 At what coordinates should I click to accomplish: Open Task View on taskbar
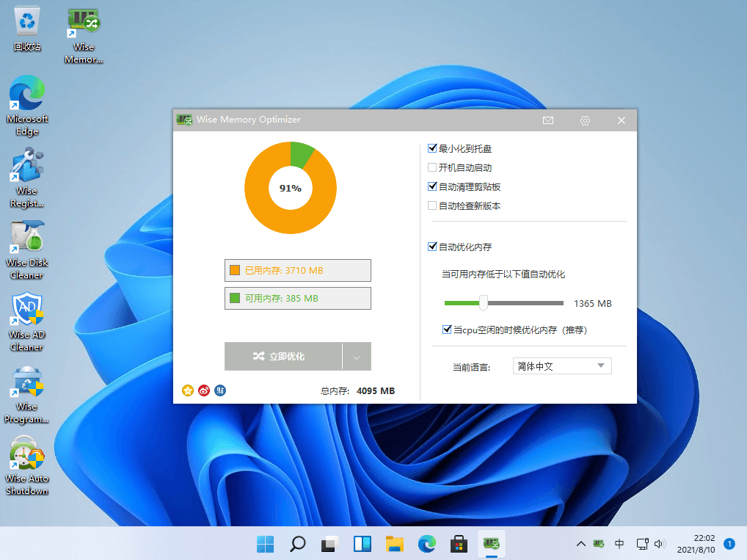tap(329, 544)
